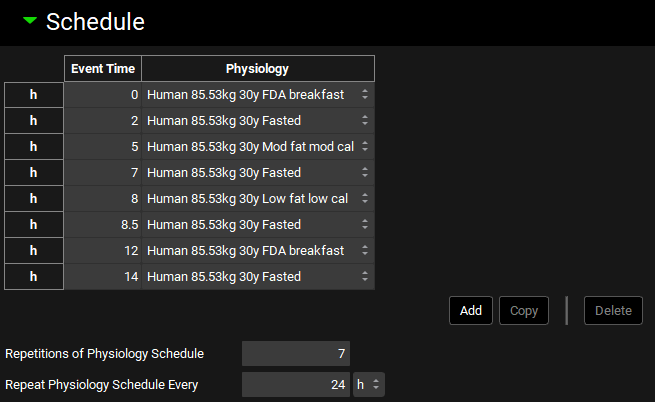Click the Add button

point(470,311)
